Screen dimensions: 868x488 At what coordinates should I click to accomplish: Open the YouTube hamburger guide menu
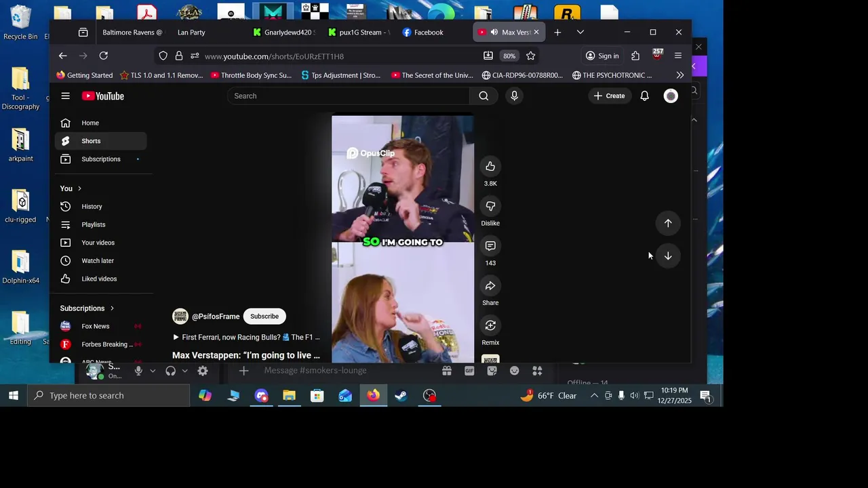pyautogui.click(x=65, y=96)
